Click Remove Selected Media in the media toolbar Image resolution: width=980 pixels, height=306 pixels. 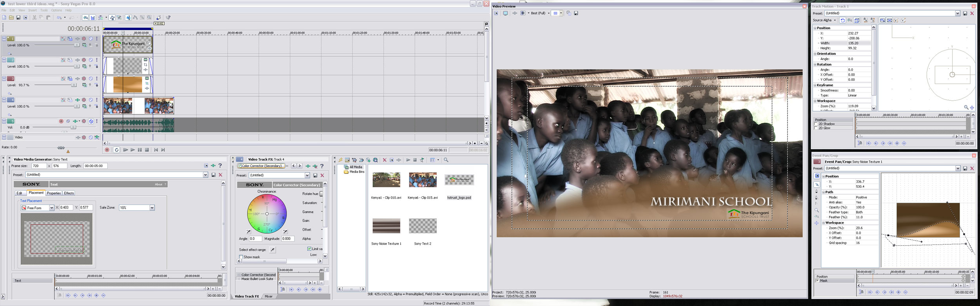coord(385,160)
